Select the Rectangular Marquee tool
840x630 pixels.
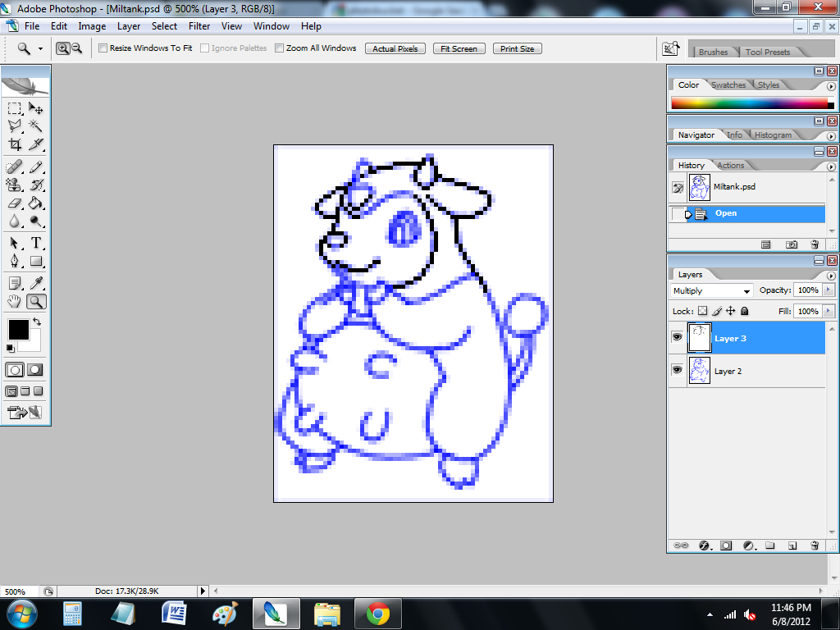pyautogui.click(x=15, y=109)
